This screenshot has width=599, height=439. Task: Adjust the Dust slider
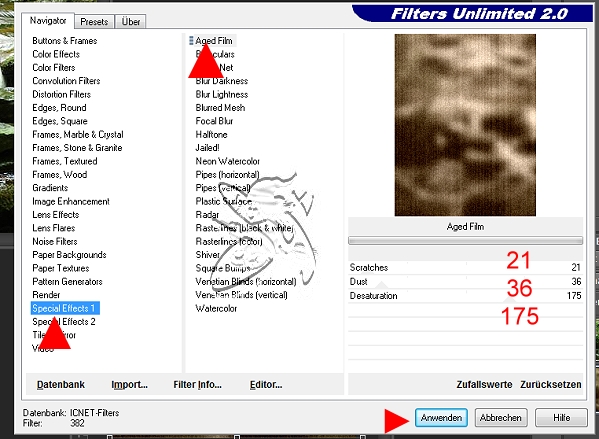tap(465, 282)
